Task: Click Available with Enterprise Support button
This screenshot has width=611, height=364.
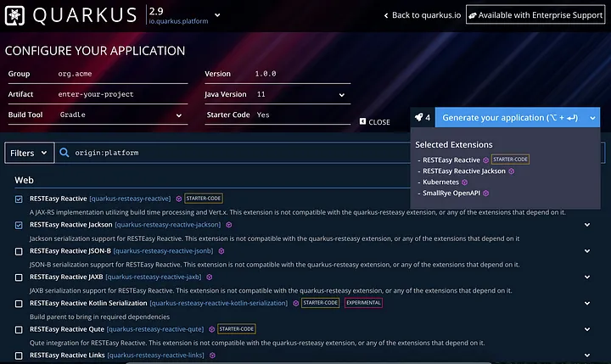Action: click(x=535, y=14)
